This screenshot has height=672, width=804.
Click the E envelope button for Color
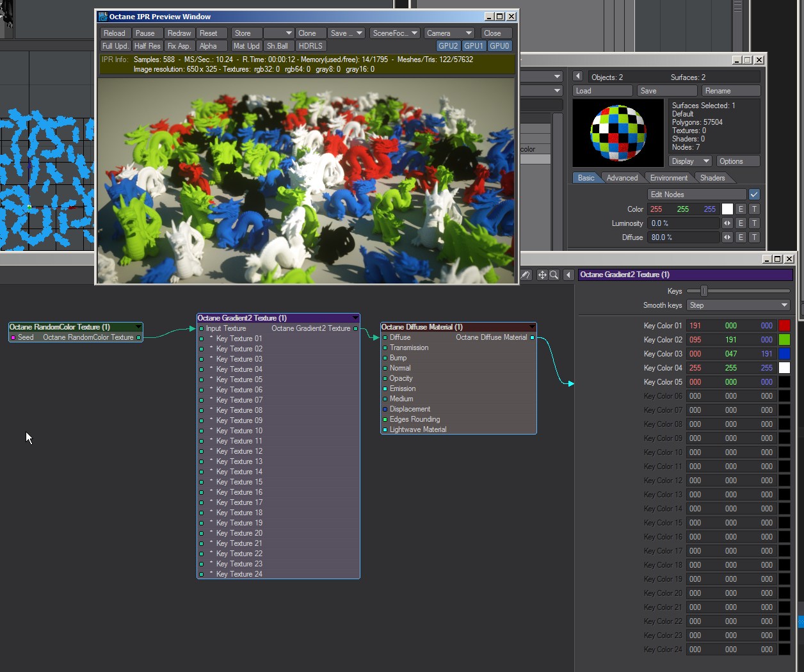point(741,209)
